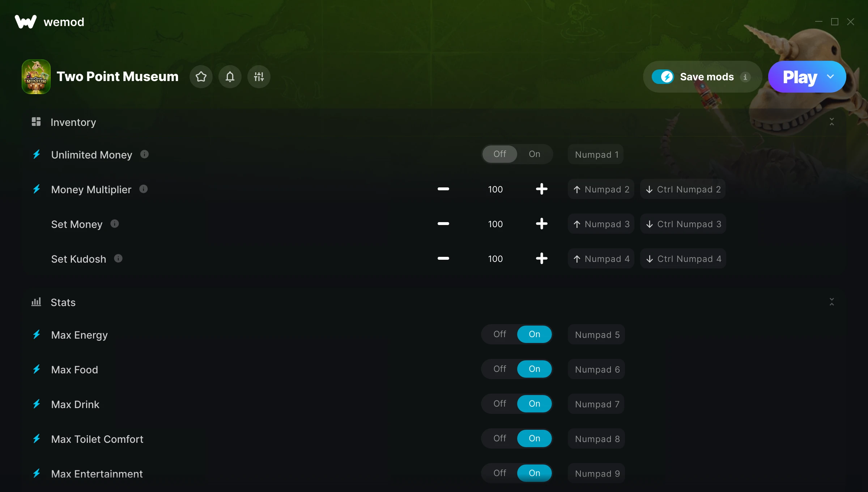Click the favorite star icon
The height and width of the screenshot is (492, 868).
[x=201, y=77]
